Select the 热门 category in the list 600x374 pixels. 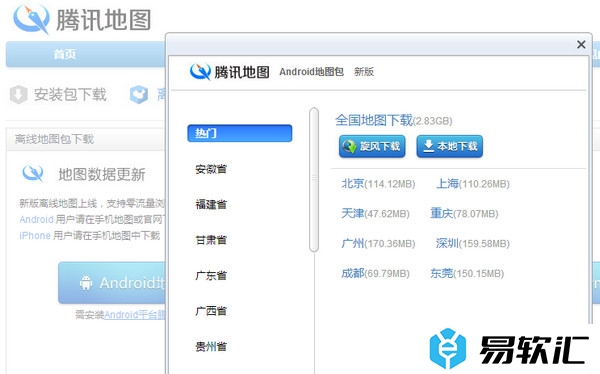[240, 133]
